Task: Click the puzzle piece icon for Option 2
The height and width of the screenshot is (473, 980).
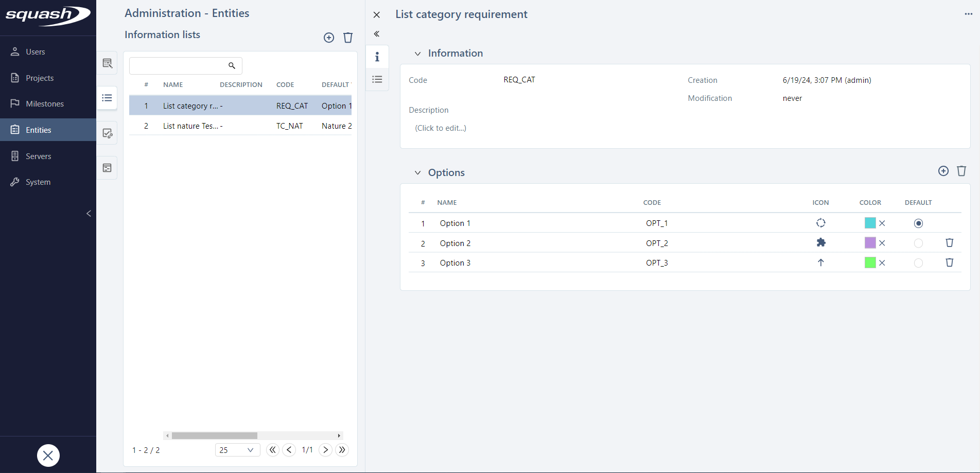Action: click(820, 243)
